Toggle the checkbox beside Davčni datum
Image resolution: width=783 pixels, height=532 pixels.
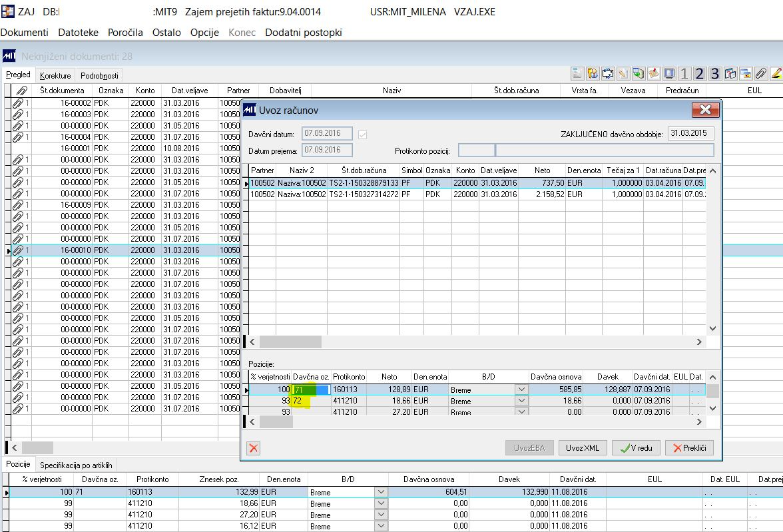coord(363,134)
